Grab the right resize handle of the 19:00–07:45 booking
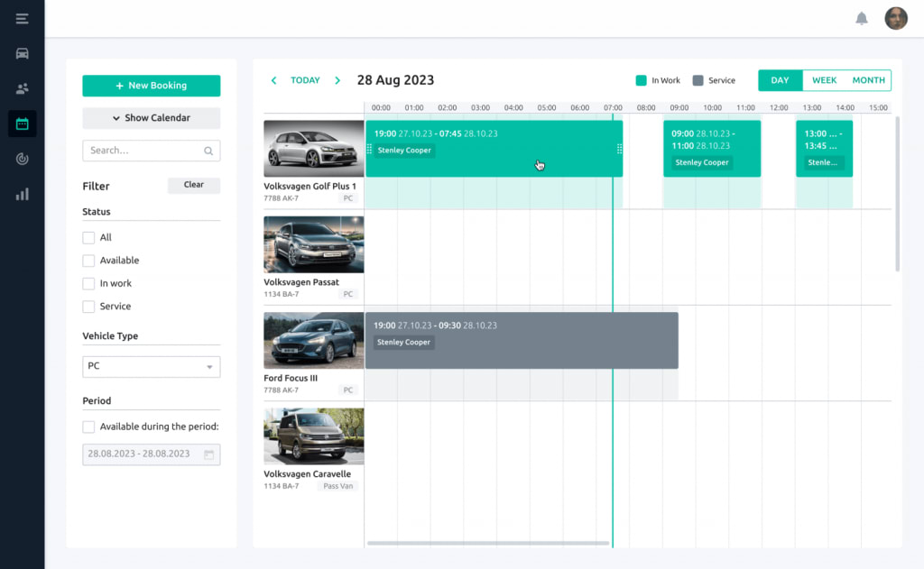 pyautogui.click(x=619, y=149)
